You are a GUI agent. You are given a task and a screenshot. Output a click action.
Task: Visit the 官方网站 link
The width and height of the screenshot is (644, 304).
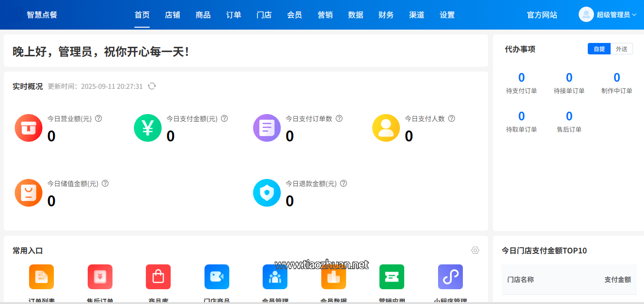click(x=542, y=15)
